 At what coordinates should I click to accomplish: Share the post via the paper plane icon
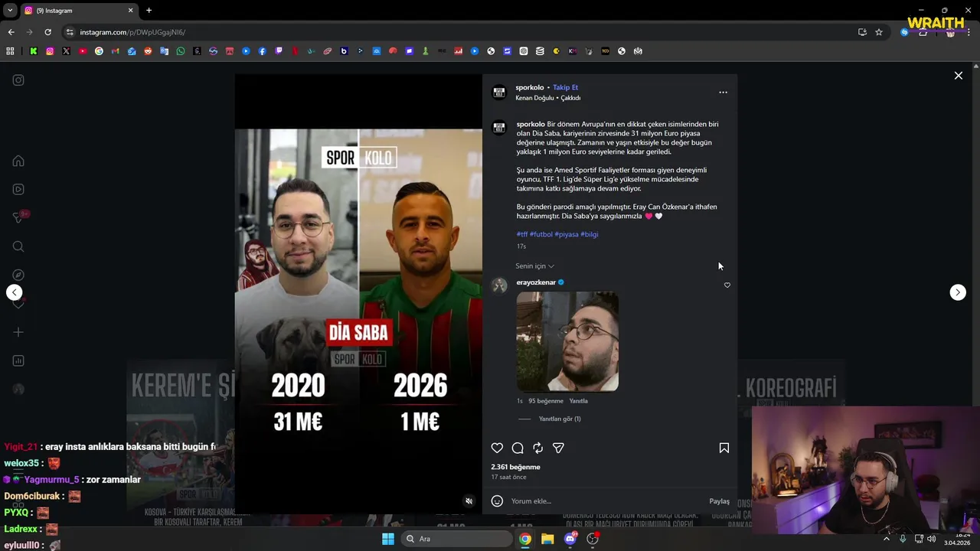pos(558,448)
